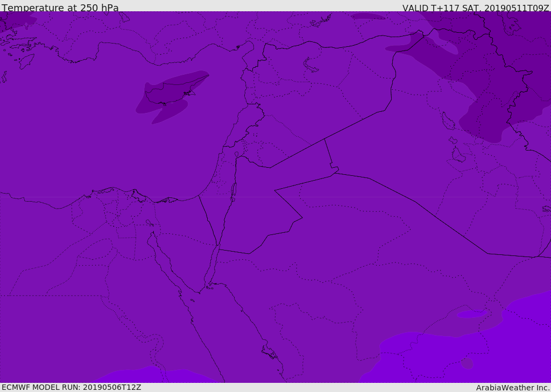The image size is (551, 392).
Task: Click the small bright violet oval in southeast
Action: [x=472, y=313]
